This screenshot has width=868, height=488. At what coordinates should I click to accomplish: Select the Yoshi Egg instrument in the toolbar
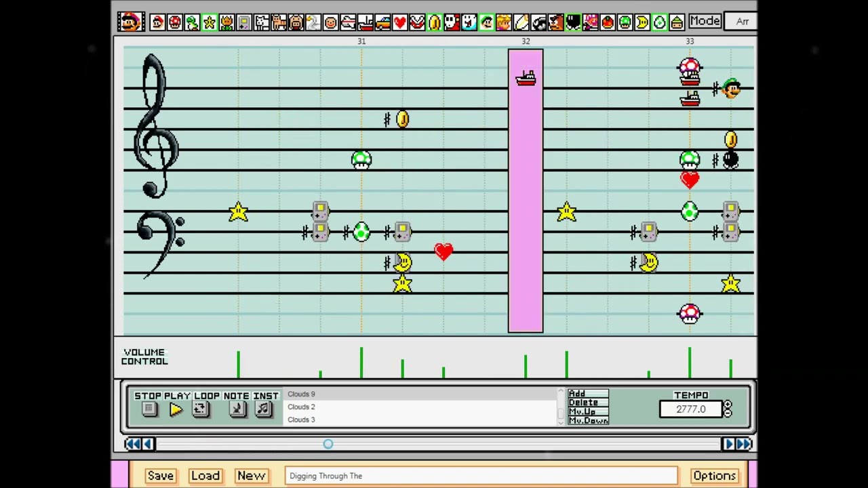(659, 22)
